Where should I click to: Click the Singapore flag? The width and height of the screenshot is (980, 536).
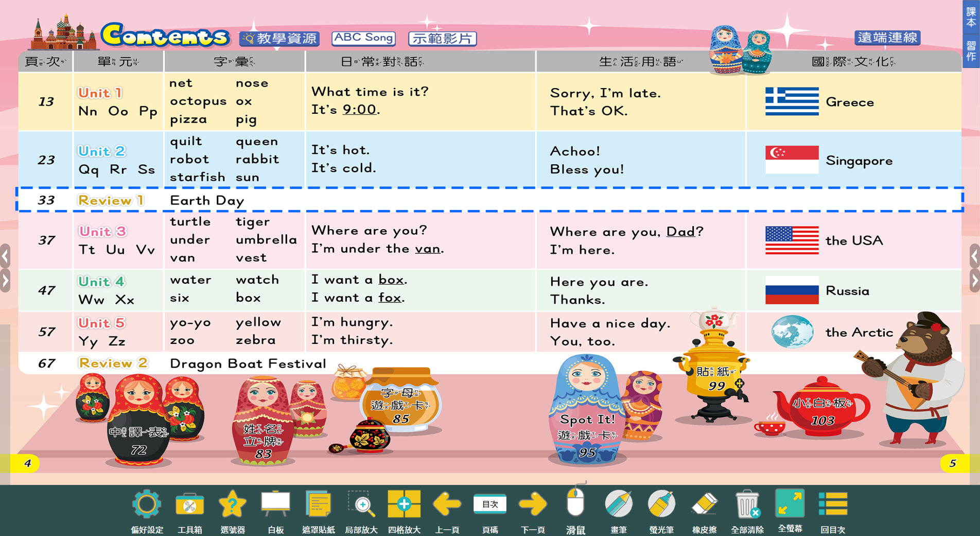click(792, 160)
